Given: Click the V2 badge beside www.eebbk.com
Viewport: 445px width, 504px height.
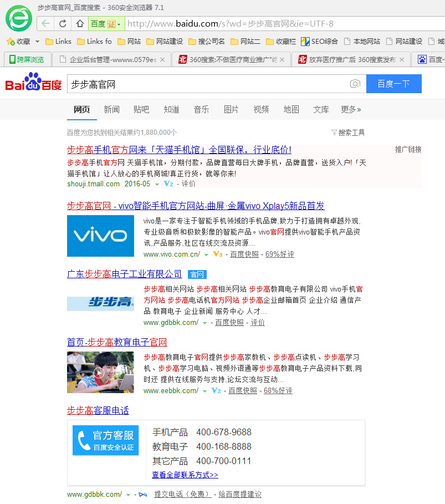Looking at the screenshot, I should coord(216,390).
